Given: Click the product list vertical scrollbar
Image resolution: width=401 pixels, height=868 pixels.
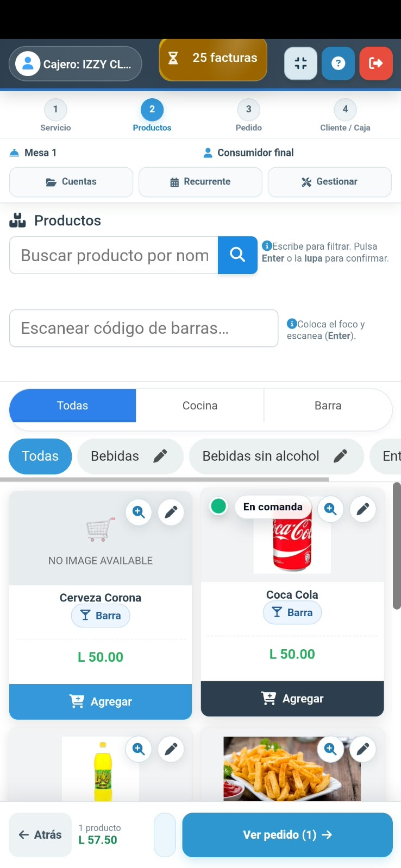Looking at the screenshot, I should coord(397,546).
